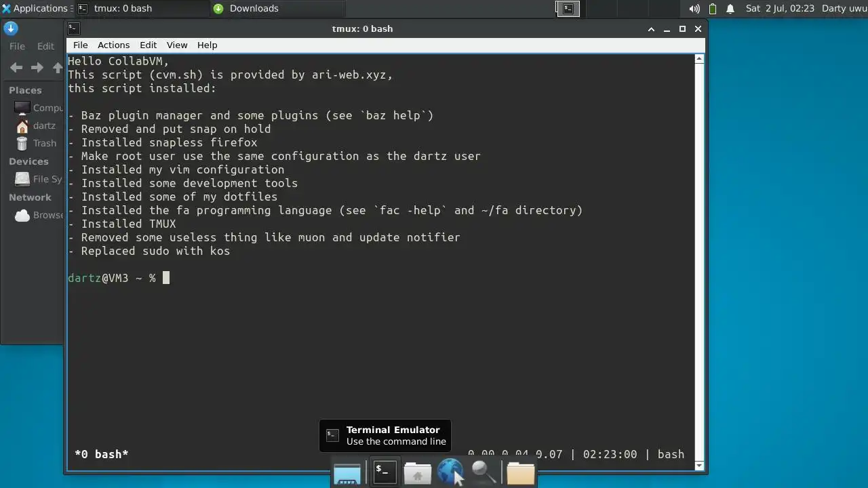Click 'bash' at the tmux status bar's right end
The height and width of the screenshot is (488, 868).
671,454
